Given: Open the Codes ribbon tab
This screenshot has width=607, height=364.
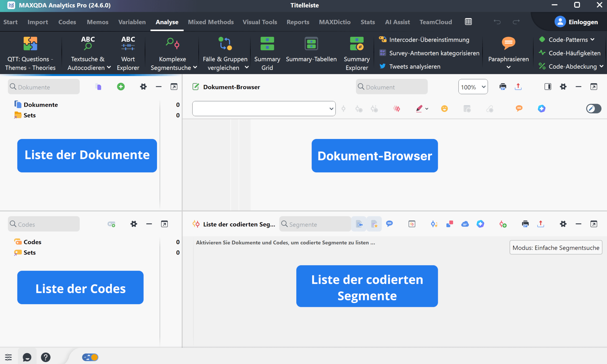Looking at the screenshot, I should (x=67, y=22).
